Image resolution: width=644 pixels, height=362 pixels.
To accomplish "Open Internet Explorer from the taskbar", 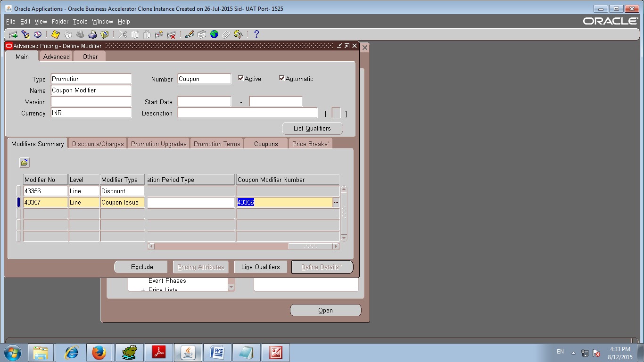I will pos(72,353).
